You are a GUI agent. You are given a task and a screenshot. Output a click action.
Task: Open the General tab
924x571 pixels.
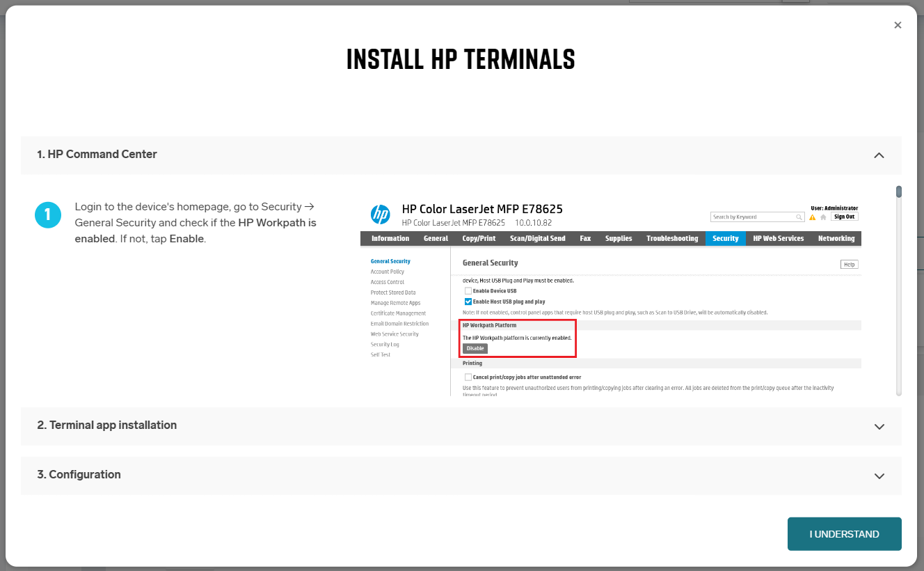click(x=436, y=238)
